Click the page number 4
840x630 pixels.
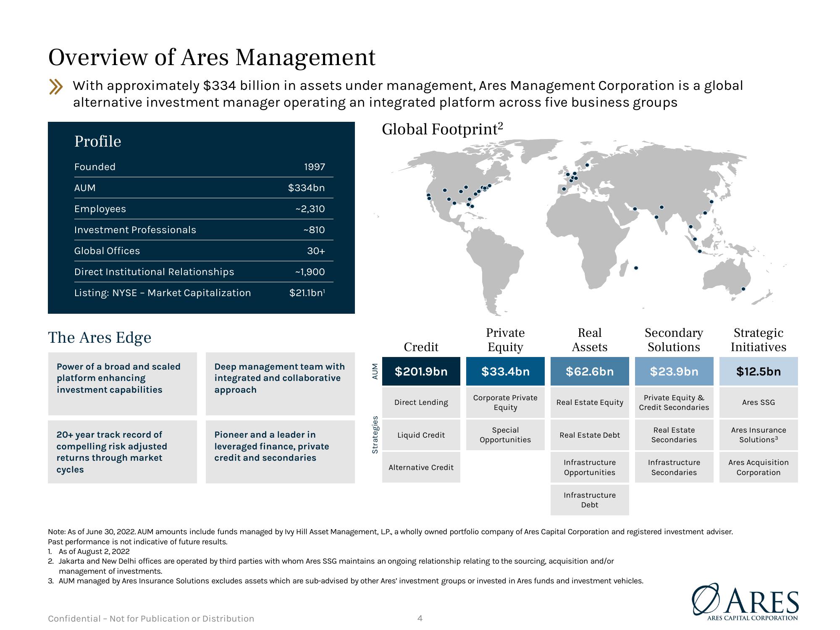coord(420,618)
